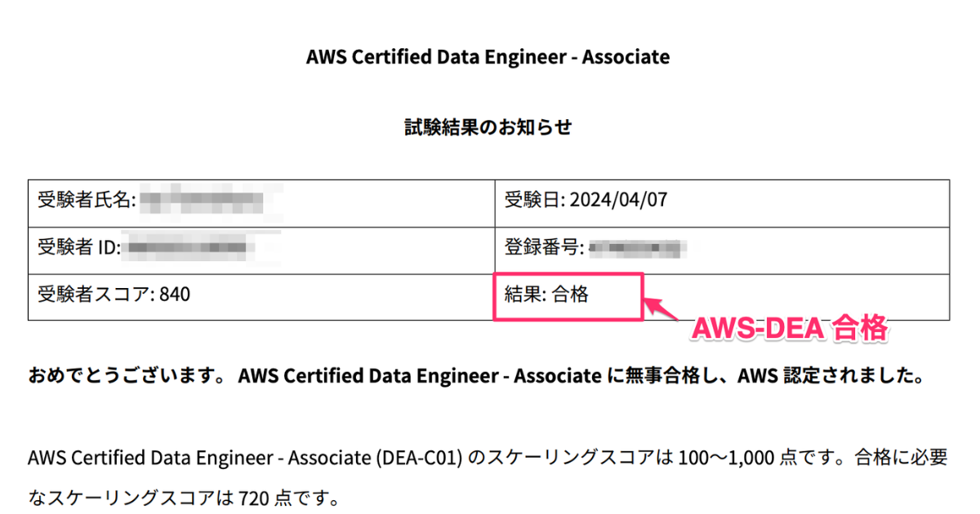Click the score value 840
Viewport: 980px width, 514px height.
click(x=175, y=295)
